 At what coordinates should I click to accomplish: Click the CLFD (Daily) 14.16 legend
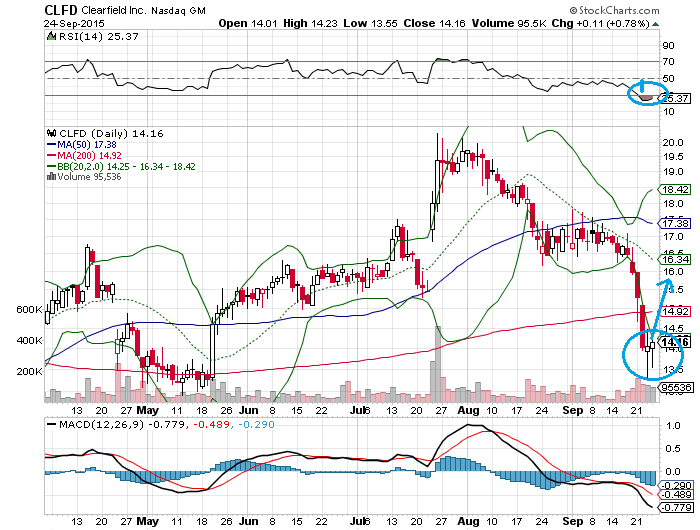111,134
